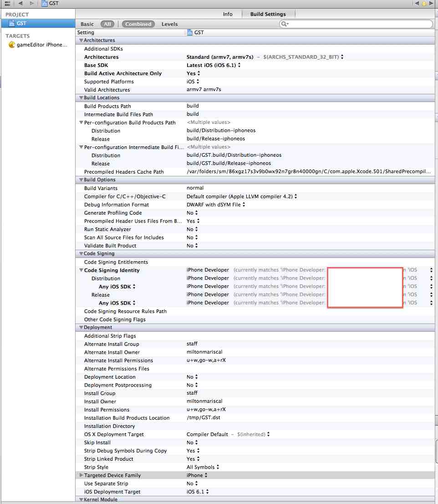Select the Alternate Install Owner value

[204, 352]
